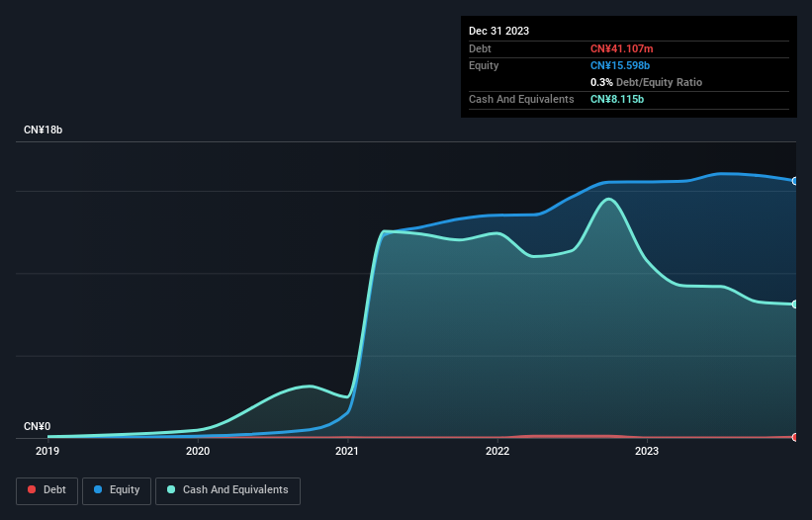
Task: Click the CN¥41.107m debt value
Action: pos(621,48)
